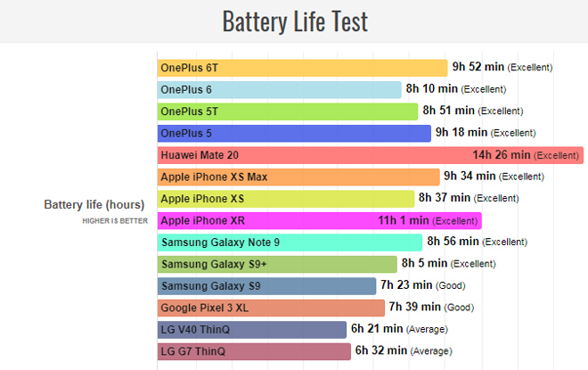Select the Google Pixel 3 XL bar
The image size is (588, 370).
coord(272,308)
